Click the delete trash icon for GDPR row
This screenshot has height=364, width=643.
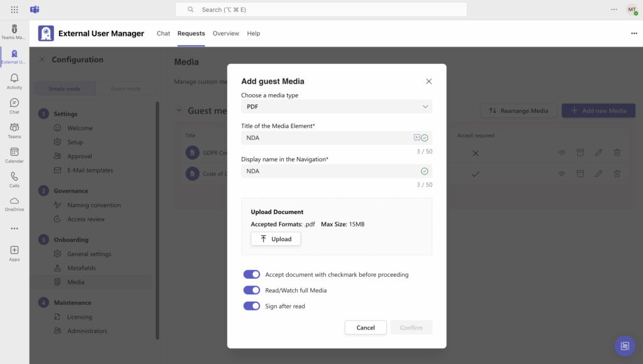click(617, 153)
